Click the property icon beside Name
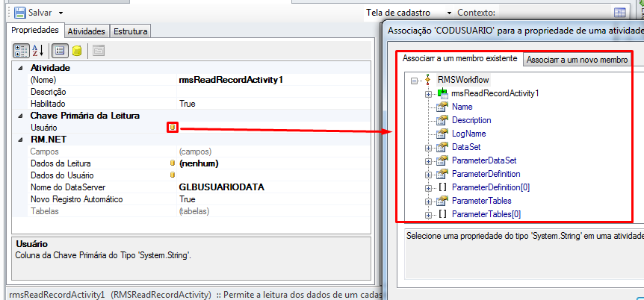Image resolution: width=644 pixels, height=300 pixels. 442,107
